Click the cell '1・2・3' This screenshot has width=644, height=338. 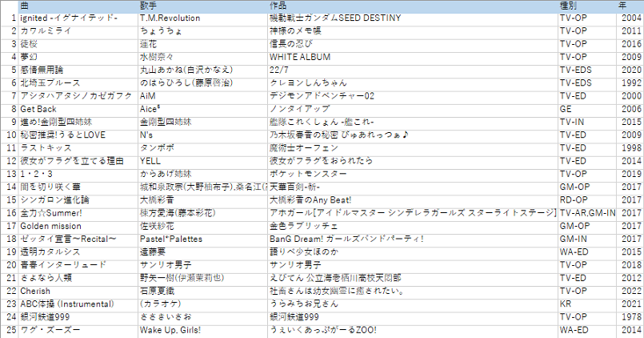78,174
